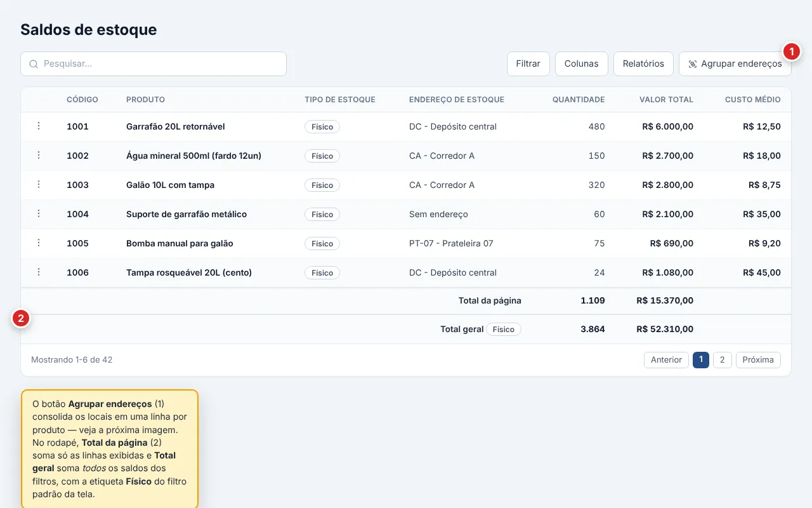
Task: Open row menu for Galão 10L com tampa
Action: [x=39, y=185]
